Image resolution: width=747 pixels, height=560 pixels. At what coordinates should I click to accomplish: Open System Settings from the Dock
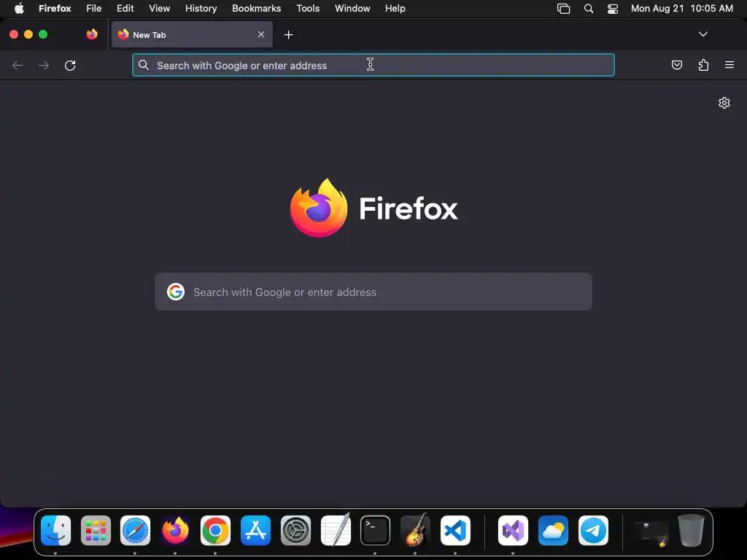click(295, 530)
